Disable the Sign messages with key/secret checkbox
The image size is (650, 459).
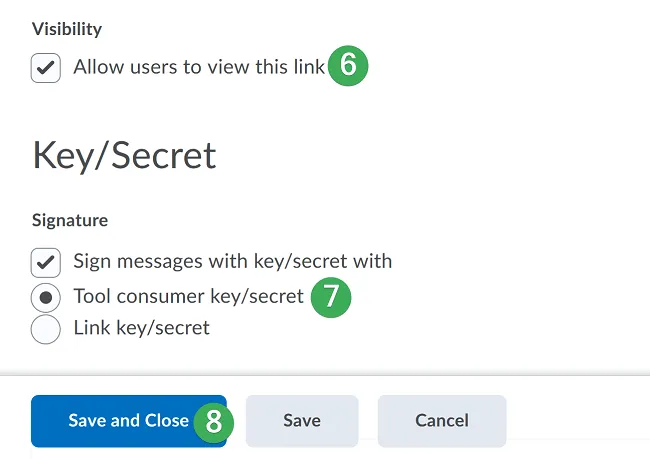click(46, 263)
